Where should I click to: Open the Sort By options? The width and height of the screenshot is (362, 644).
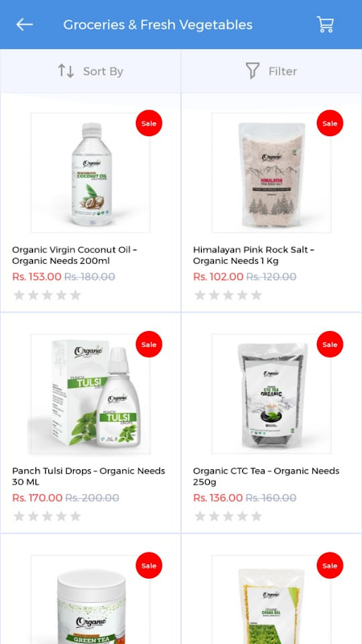click(90, 72)
